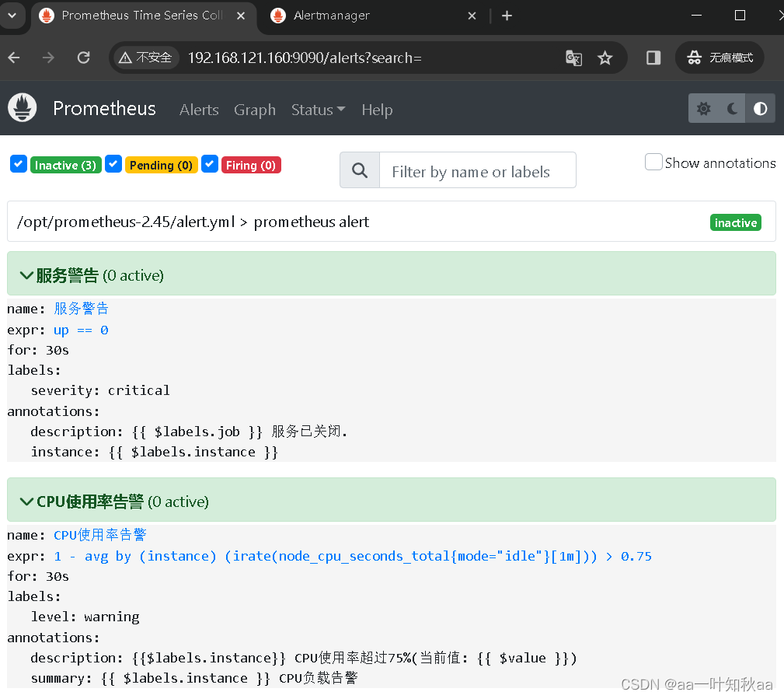Click the CPU负载告警 summary line
The width and height of the screenshot is (784, 699).
click(x=194, y=678)
